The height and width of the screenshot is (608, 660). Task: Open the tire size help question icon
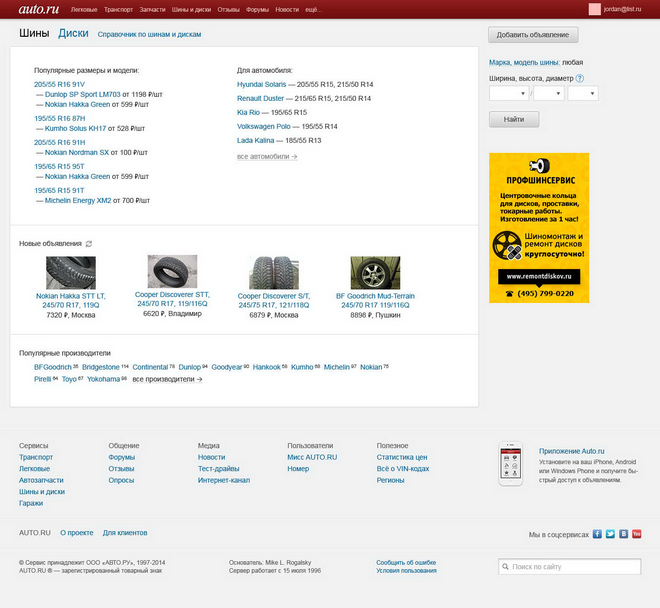(x=580, y=78)
